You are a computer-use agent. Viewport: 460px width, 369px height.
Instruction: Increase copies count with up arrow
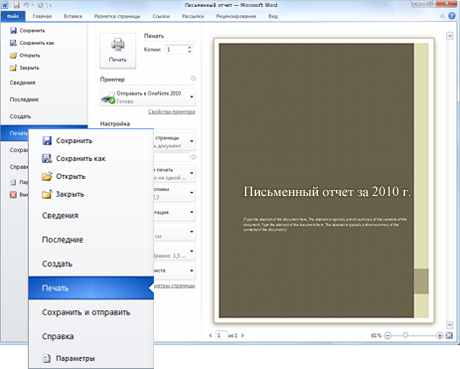[190, 48]
